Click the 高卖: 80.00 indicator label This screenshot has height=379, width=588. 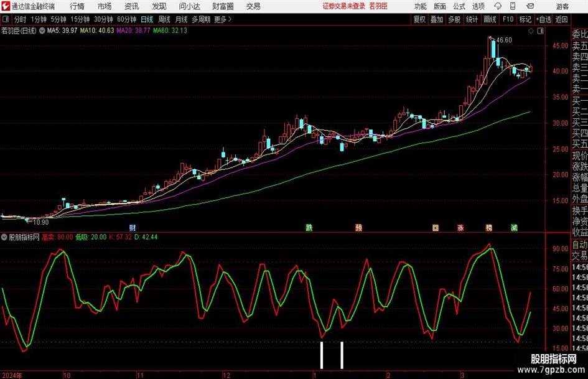57,237
